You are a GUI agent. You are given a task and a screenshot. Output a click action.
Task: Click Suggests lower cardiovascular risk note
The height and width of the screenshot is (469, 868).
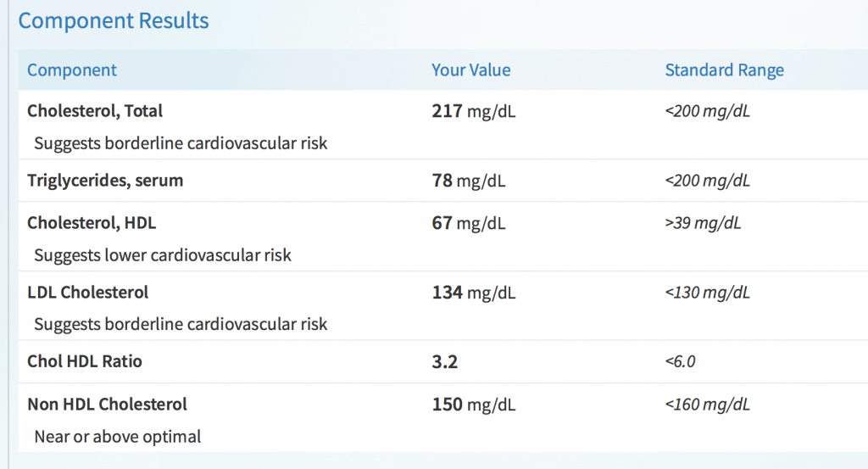[x=162, y=255]
